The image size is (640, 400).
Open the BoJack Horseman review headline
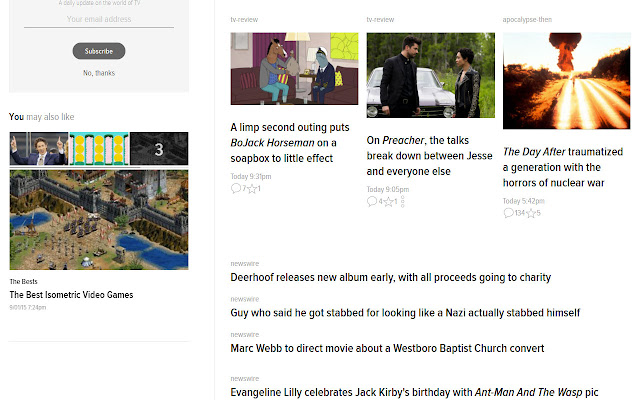coord(290,142)
